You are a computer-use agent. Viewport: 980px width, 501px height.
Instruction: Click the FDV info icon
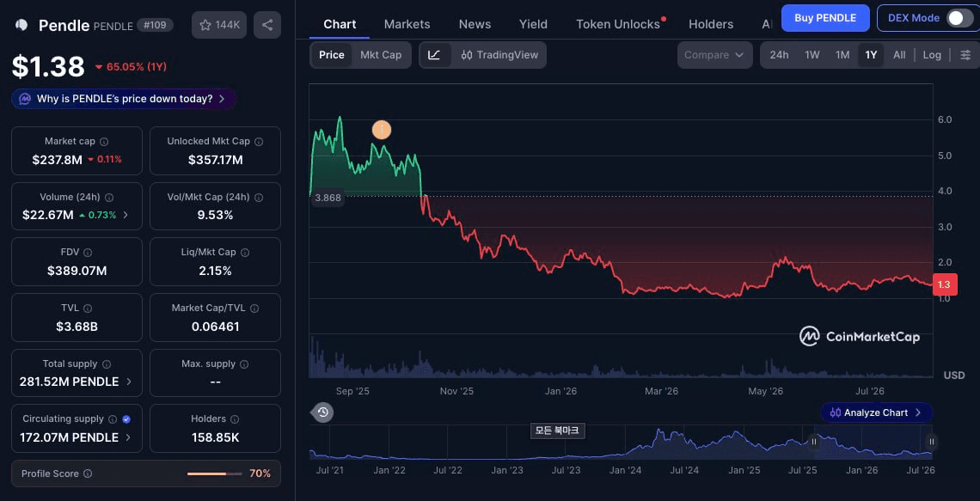point(88,253)
